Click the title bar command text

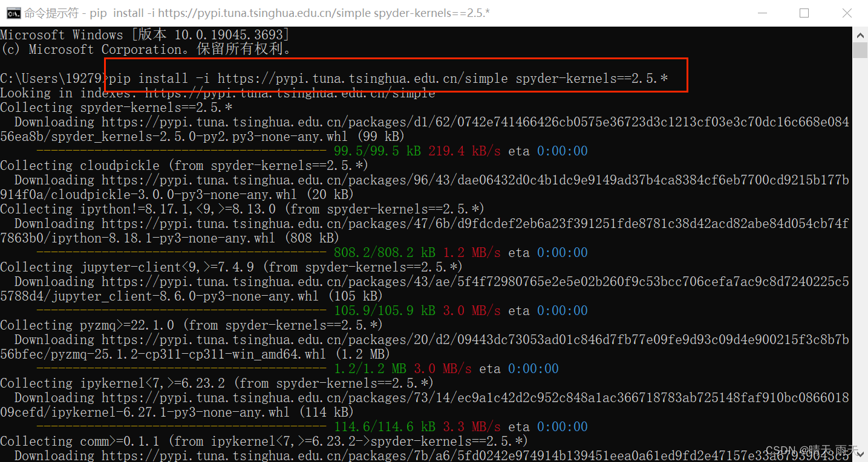coord(254,12)
